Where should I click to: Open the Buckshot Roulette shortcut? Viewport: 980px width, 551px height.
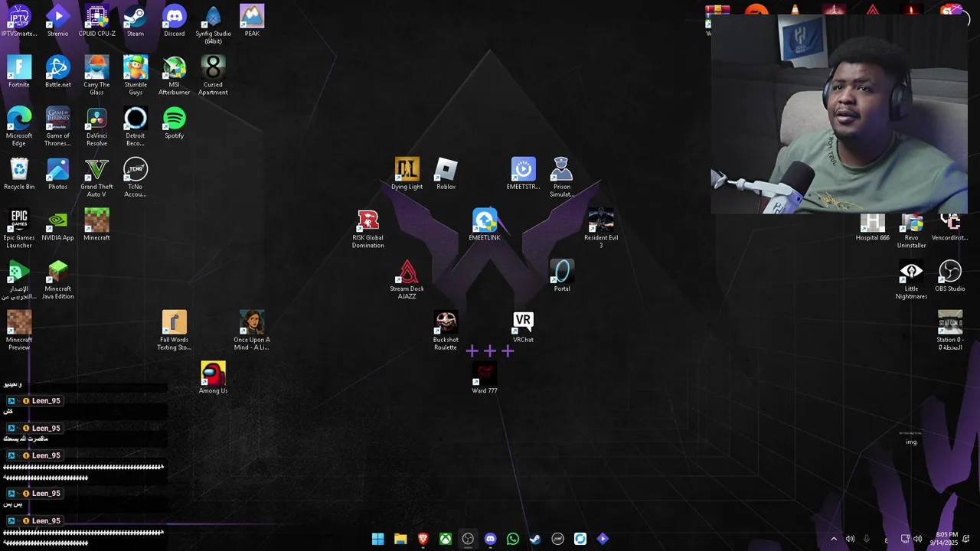(x=446, y=331)
